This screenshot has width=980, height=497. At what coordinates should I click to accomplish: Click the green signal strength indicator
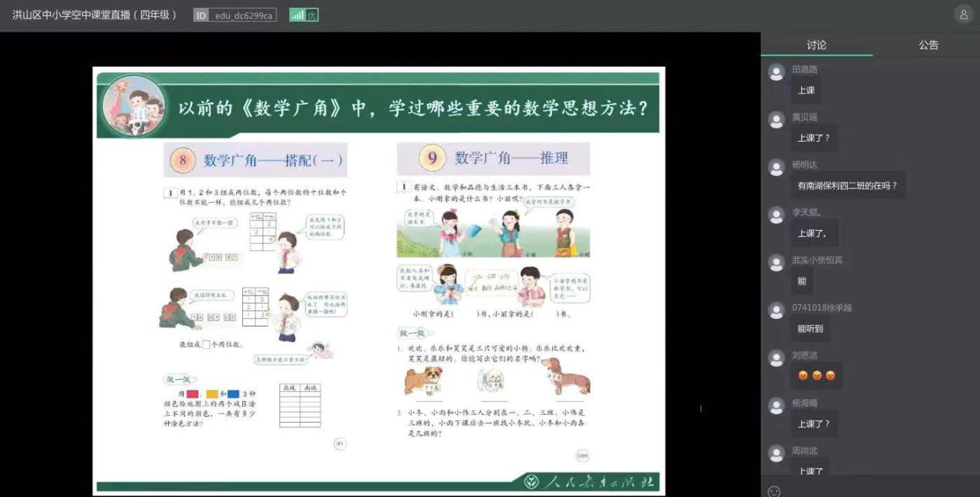point(303,15)
